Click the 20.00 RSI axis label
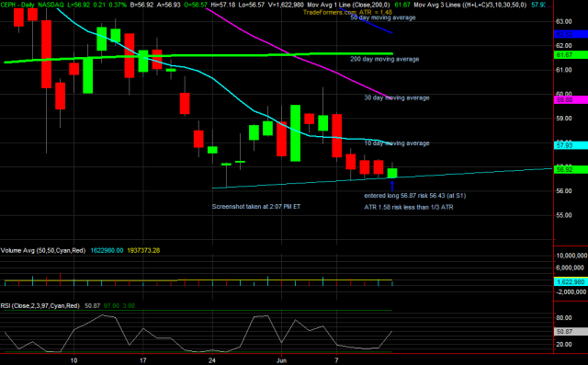 coord(564,345)
